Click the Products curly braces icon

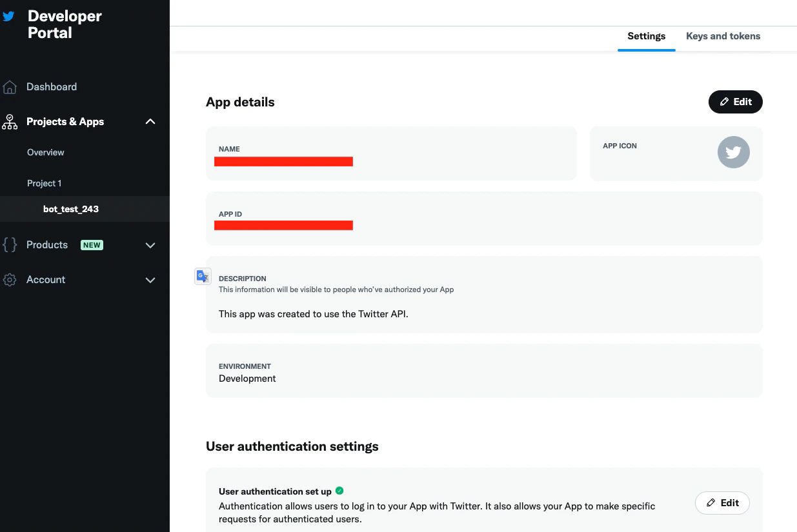[10, 245]
